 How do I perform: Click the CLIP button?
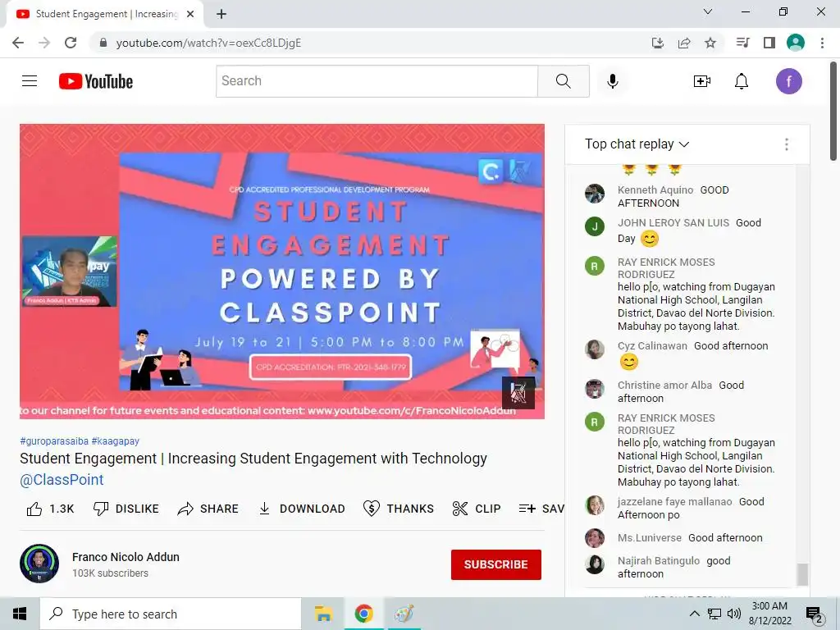[x=477, y=509]
